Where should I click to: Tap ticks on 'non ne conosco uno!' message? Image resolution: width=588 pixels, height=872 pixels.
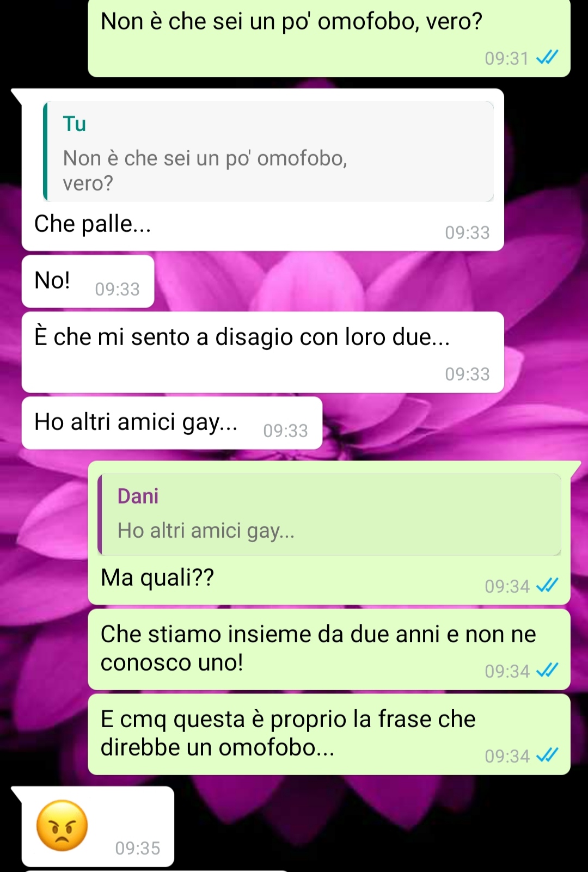point(547,670)
